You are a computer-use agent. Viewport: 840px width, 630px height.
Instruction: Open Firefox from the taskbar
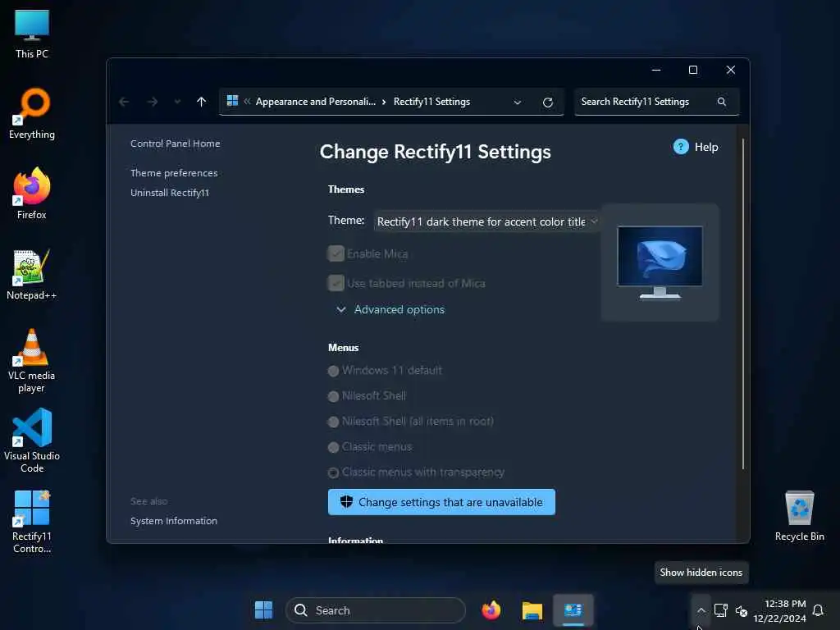491,610
